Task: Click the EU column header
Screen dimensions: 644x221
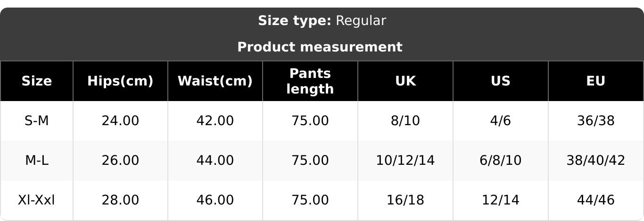Action: coord(596,81)
